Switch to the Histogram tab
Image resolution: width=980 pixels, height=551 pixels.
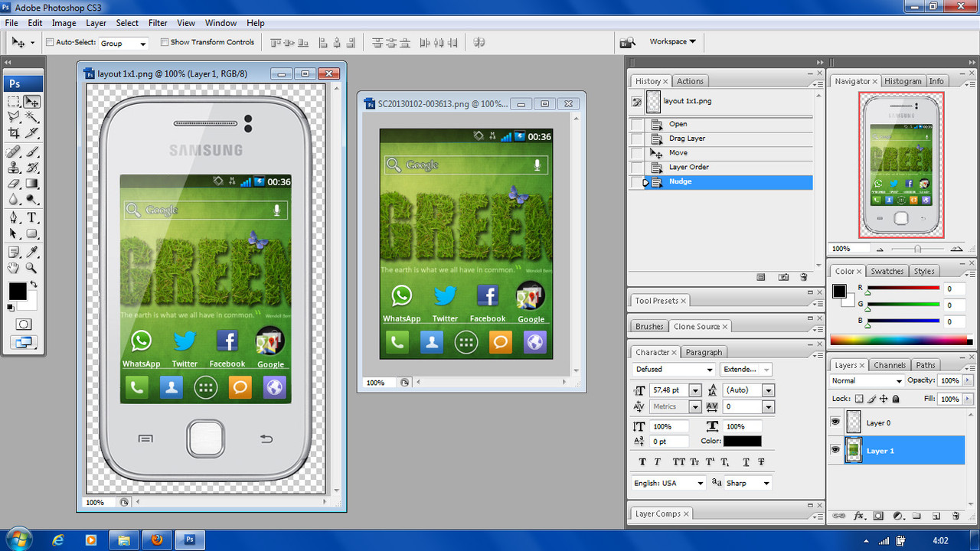pyautogui.click(x=903, y=81)
